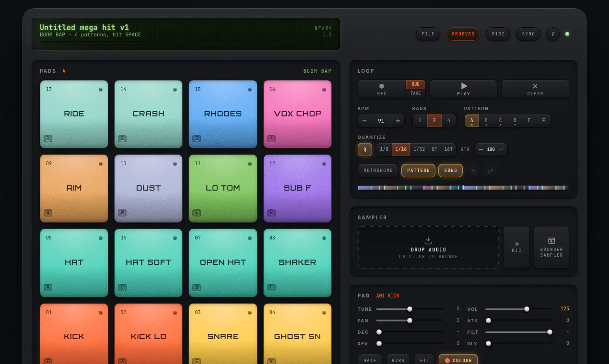Open the FILE menu
Viewport: 609px width, 364px height.
428,34
